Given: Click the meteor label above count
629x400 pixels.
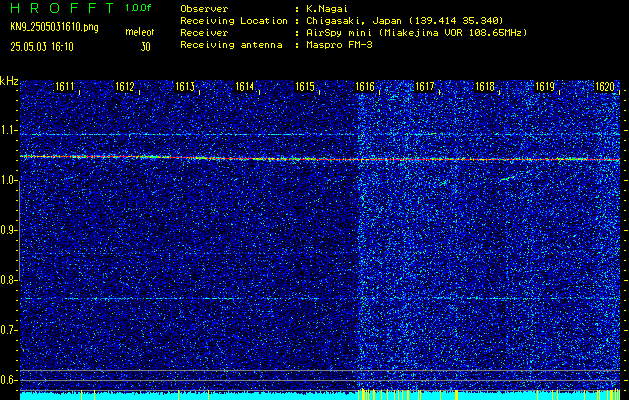Looking at the screenshot, I should click(140, 32).
